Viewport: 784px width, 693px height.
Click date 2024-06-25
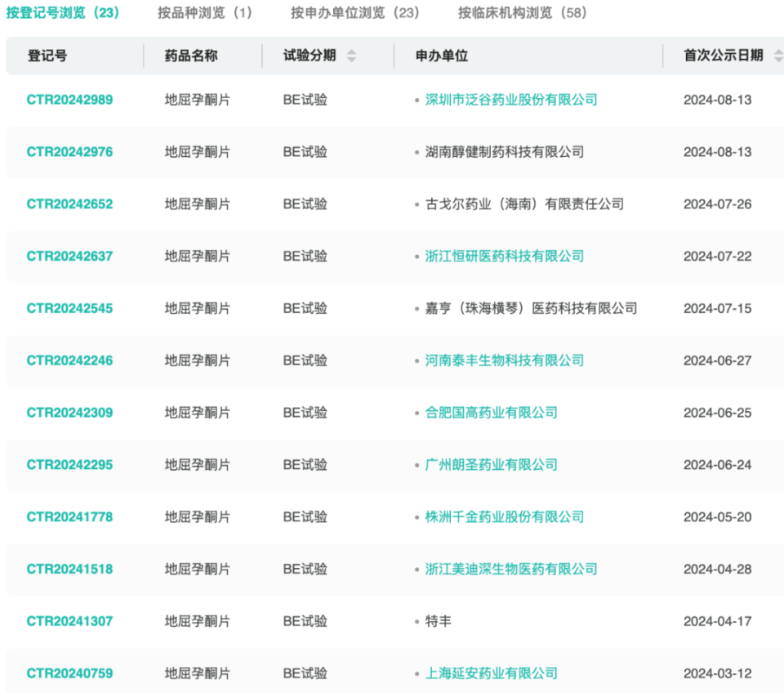coord(718,413)
